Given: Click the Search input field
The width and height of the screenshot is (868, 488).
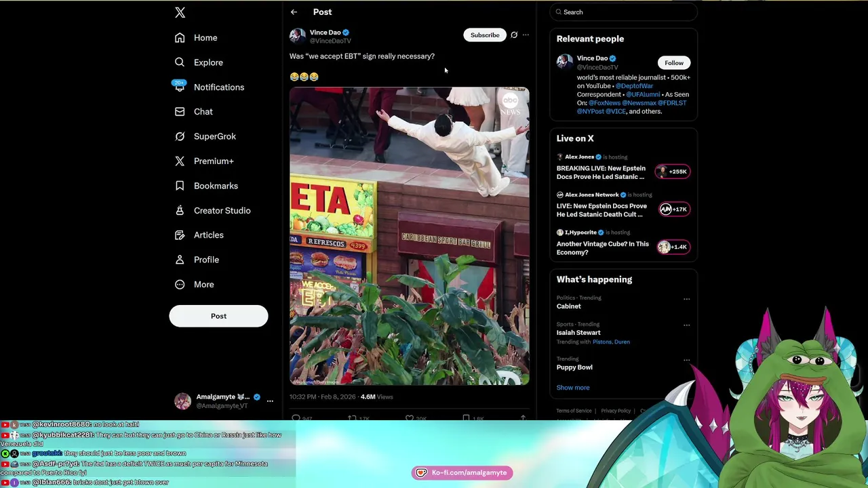Looking at the screenshot, I should pos(623,12).
